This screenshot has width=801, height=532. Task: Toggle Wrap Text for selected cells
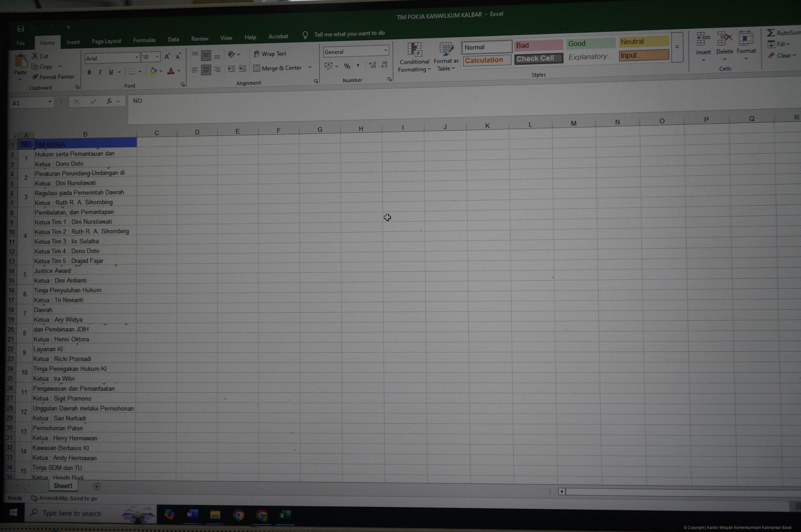click(270, 54)
